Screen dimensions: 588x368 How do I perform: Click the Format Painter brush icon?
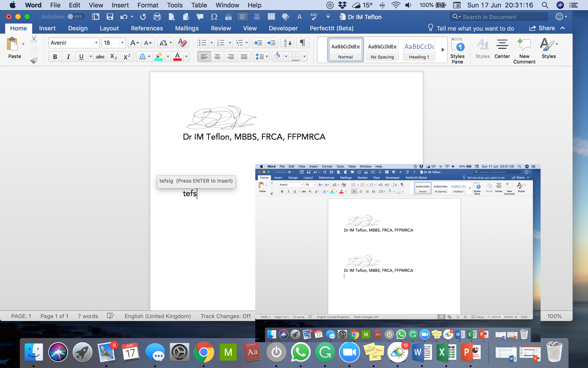34,60
